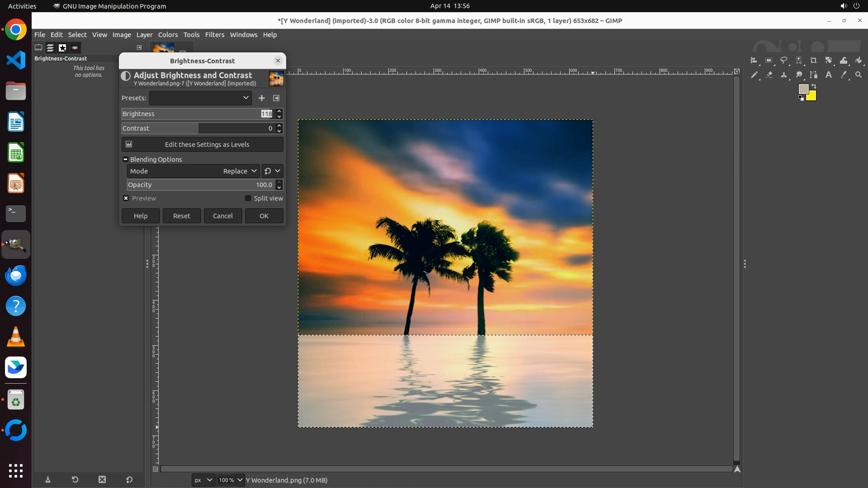This screenshot has width=868, height=488.
Task: Open the Colors menu
Action: click(x=168, y=35)
